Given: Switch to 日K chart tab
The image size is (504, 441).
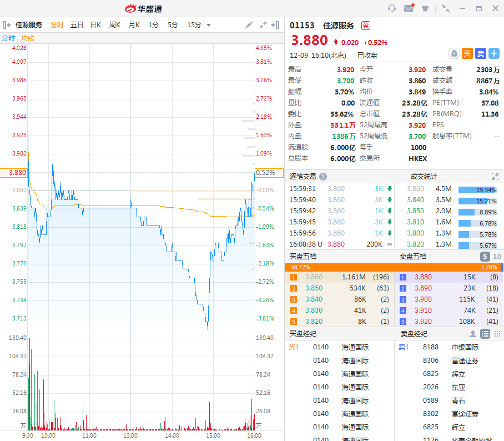Looking at the screenshot, I should coord(95,25).
